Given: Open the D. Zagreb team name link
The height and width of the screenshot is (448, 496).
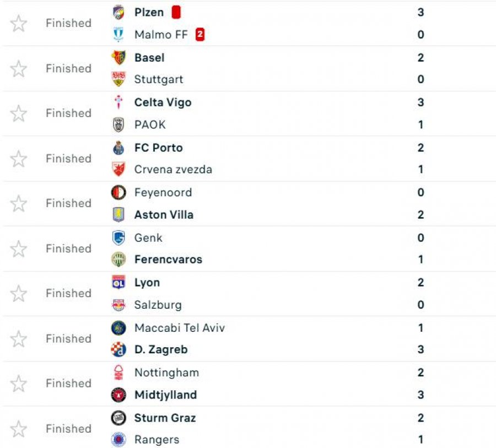Looking at the screenshot, I should [x=161, y=349].
